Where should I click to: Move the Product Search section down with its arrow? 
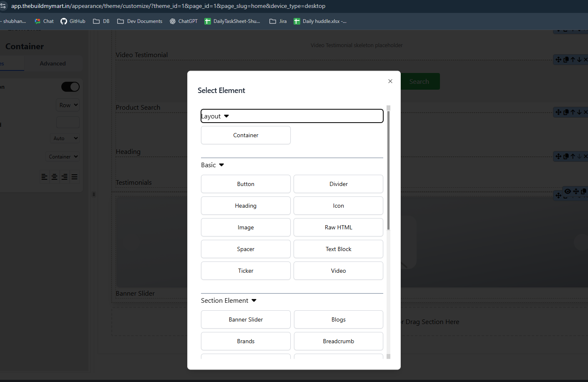[579, 112]
